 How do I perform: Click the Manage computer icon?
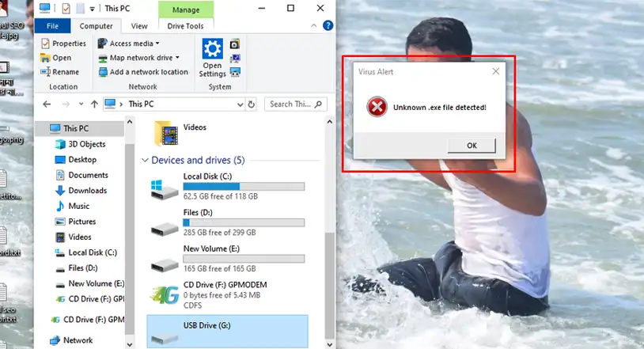point(234,73)
